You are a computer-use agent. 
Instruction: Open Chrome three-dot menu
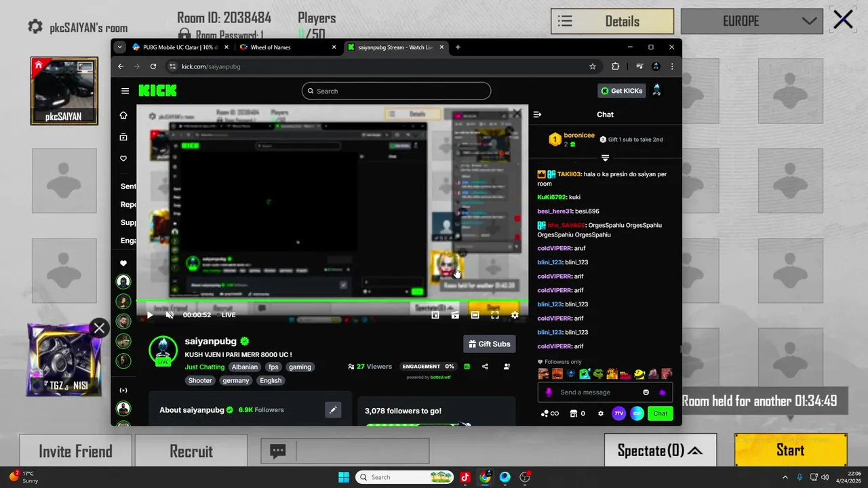point(672,66)
